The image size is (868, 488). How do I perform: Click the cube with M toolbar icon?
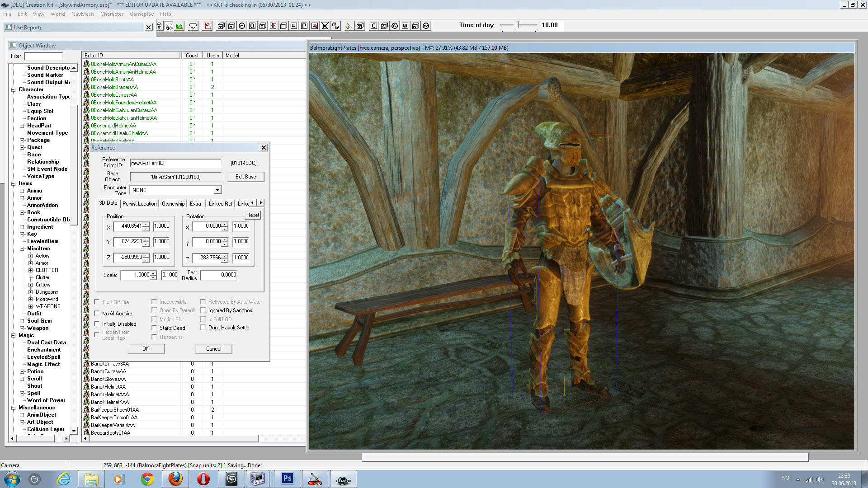pos(231,26)
